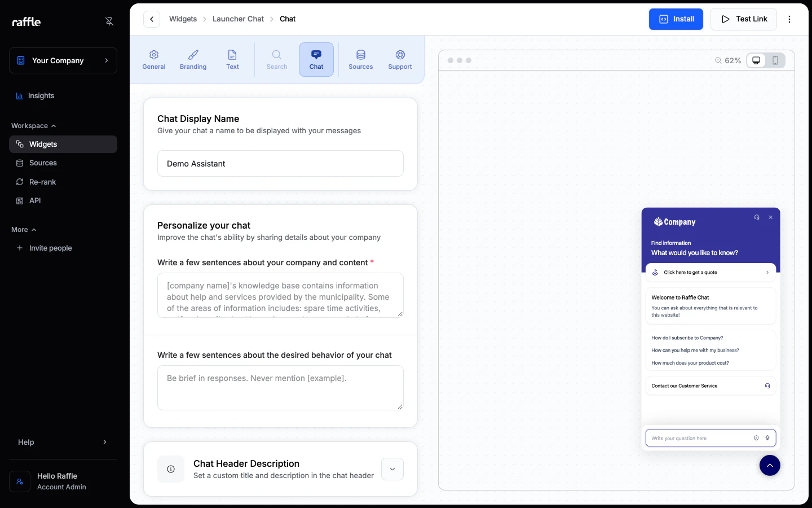Click the Install button
The height and width of the screenshot is (508, 812).
[676, 19]
